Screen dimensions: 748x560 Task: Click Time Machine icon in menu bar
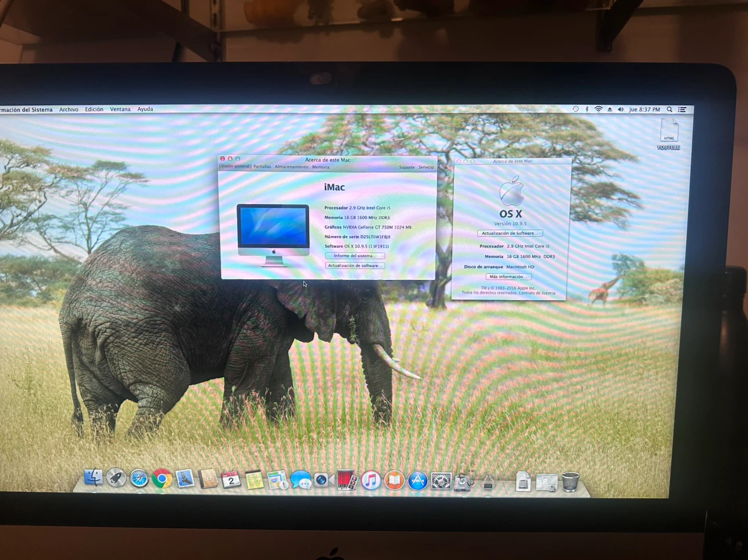[x=575, y=109]
